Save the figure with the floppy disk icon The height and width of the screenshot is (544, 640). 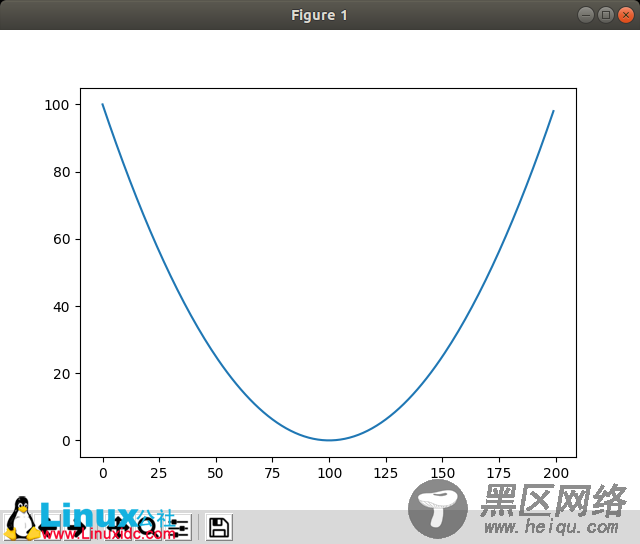pos(219,527)
